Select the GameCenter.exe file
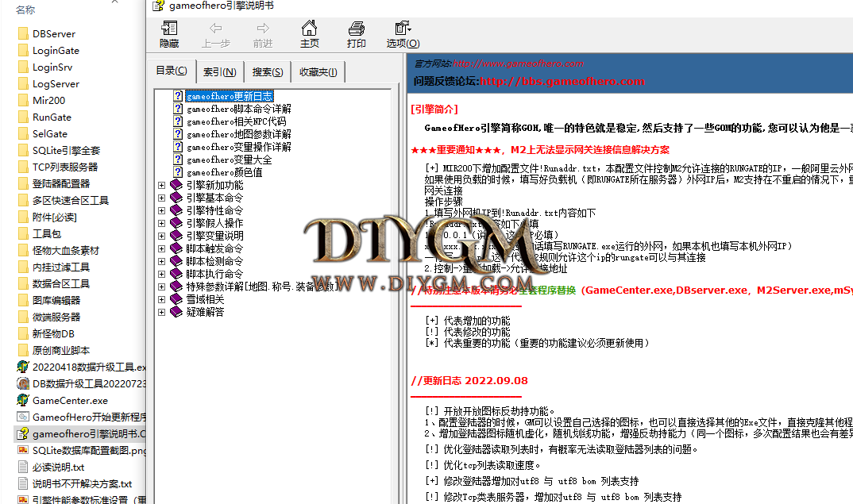The image size is (853, 504). 70,401
